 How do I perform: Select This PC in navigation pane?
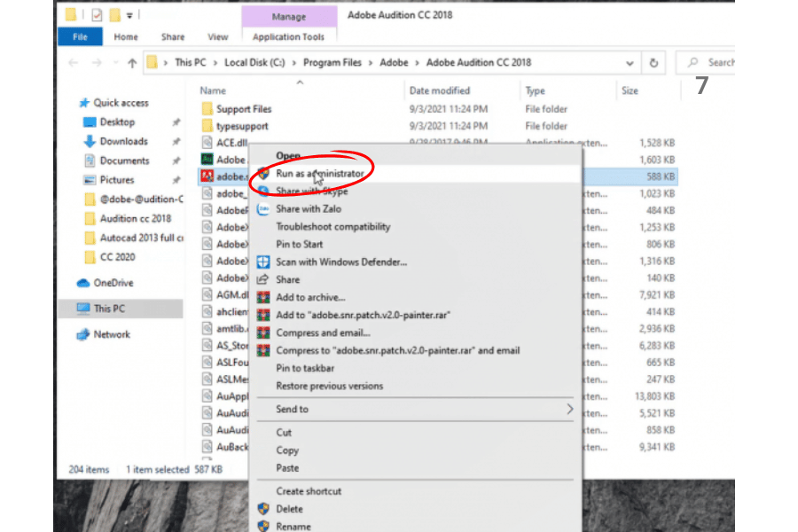pos(111,309)
